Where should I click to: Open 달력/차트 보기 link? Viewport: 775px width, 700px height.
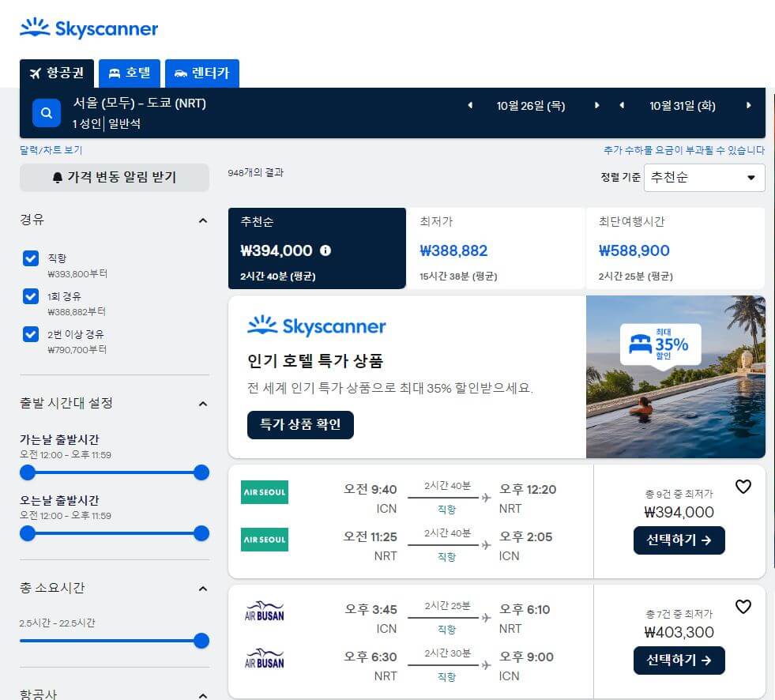pos(51,150)
